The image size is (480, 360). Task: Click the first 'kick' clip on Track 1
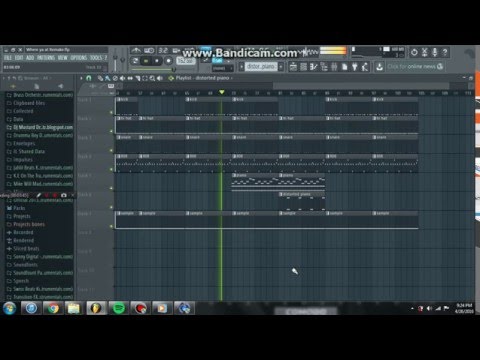pyautogui.click(x=127, y=106)
